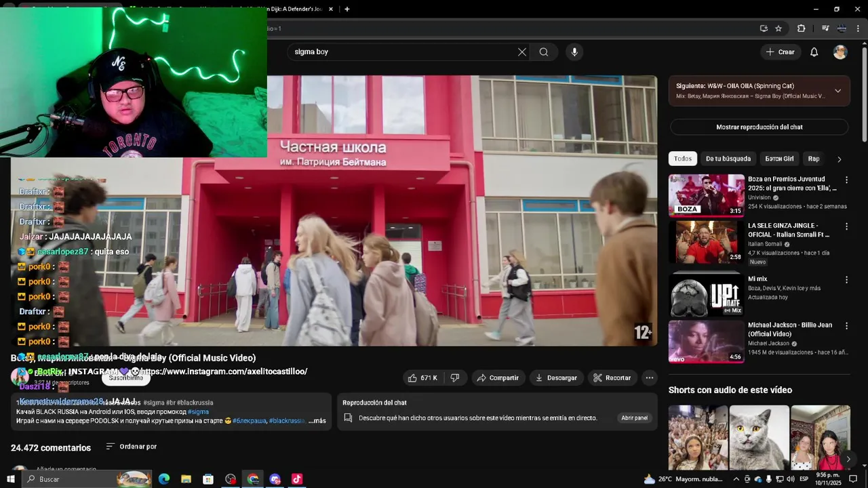Image resolution: width=868 pixels, height=488 pixels.
Task: Click the Recortar clip button
Action: click(612, 378)
